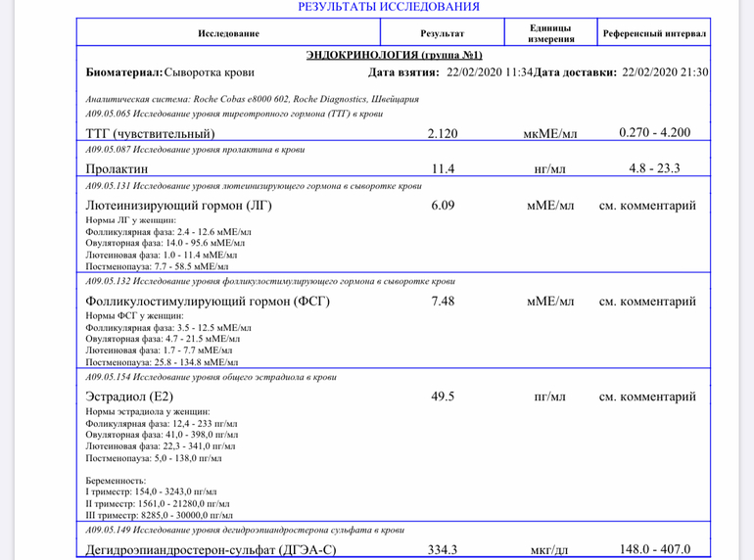
Task: Click the Дата доставки label
Action: [577, 72]
